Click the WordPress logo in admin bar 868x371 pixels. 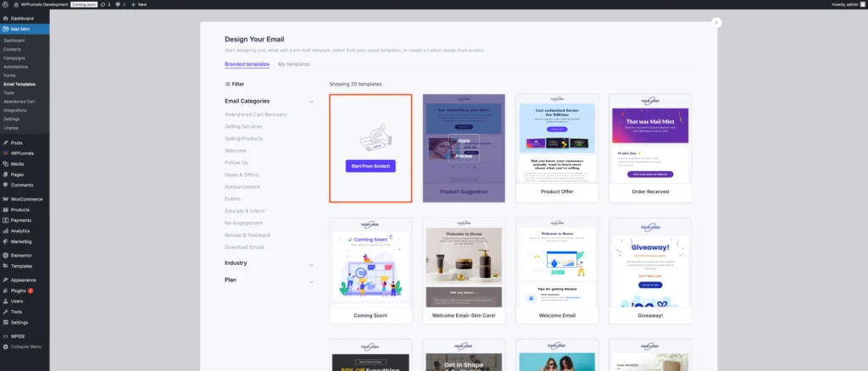[x=5, y=4]
